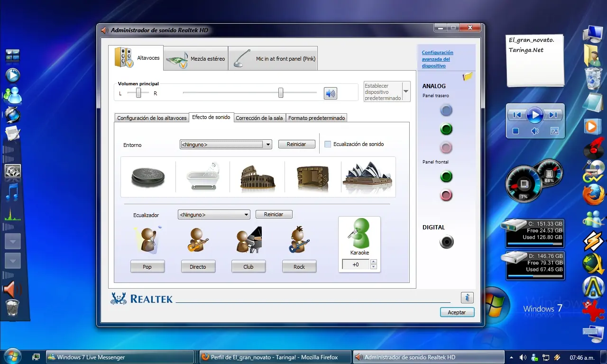This screenshot has width=607, height=364.
Task: Switch to the Altavoces device tab
Action: pyautogui.click(x=136, y=58)
